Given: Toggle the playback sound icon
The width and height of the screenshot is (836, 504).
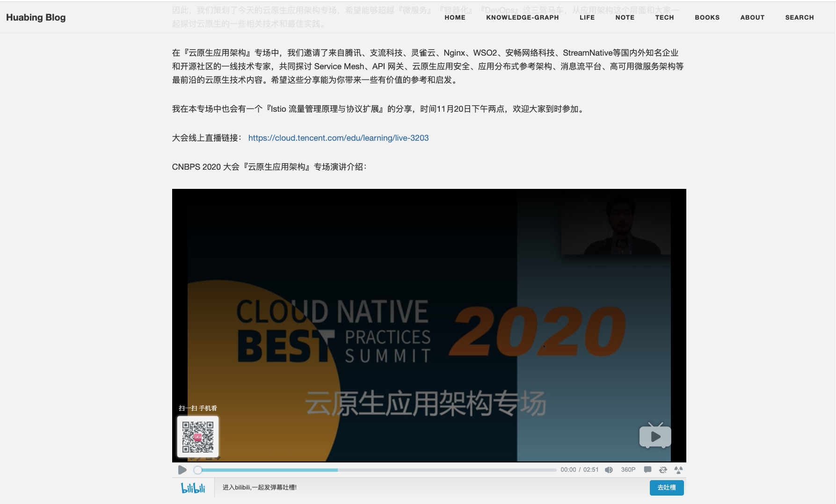Looking at the screenshot, I should click(x=609, y=469).
